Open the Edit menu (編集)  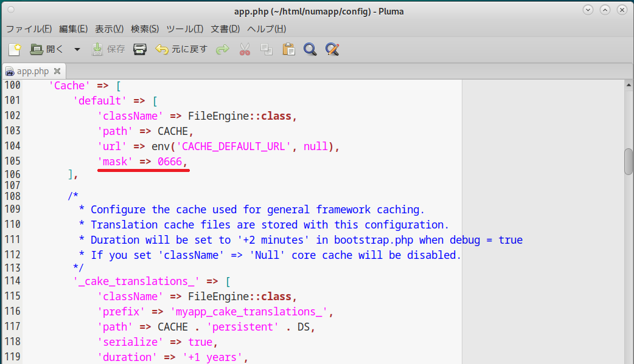[x=73, y=29]
